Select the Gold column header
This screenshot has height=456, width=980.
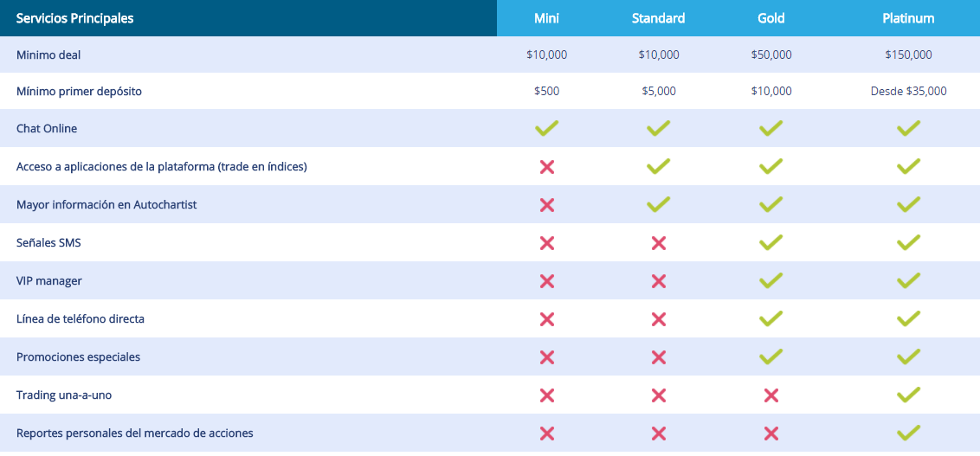770,18
